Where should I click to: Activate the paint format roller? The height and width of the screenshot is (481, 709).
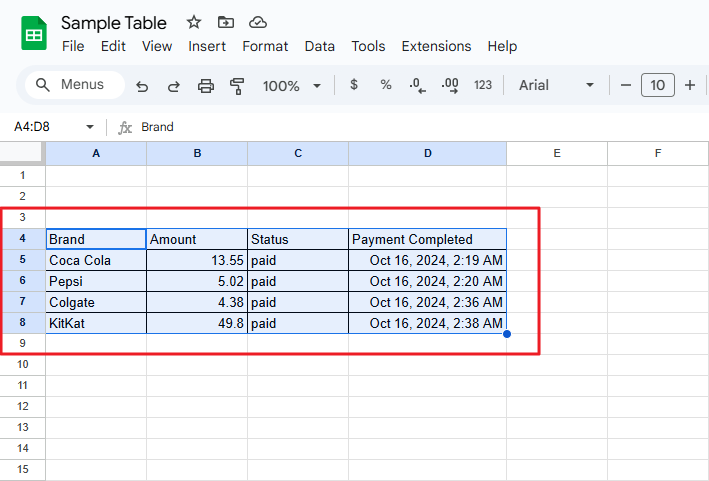[237, 85]
